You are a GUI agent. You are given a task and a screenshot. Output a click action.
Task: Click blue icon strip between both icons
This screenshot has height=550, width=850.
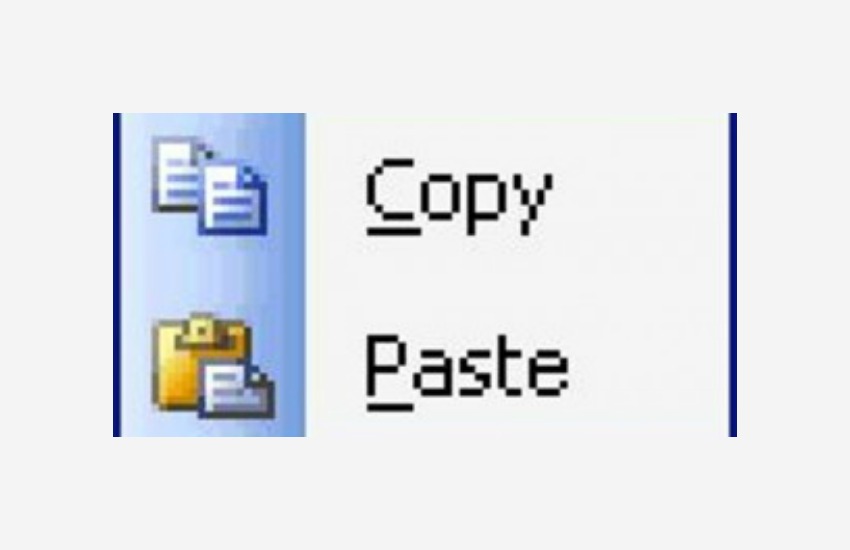212,274
